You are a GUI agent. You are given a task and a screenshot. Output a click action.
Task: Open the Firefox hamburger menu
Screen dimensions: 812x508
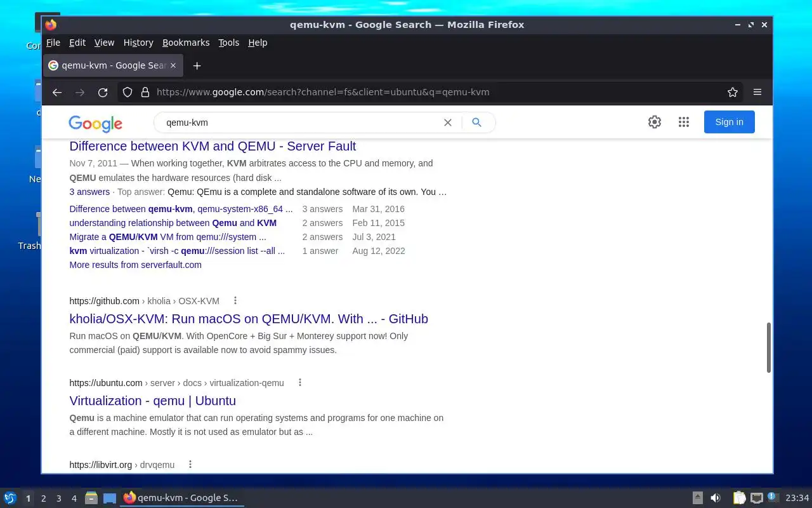(757, 92)
